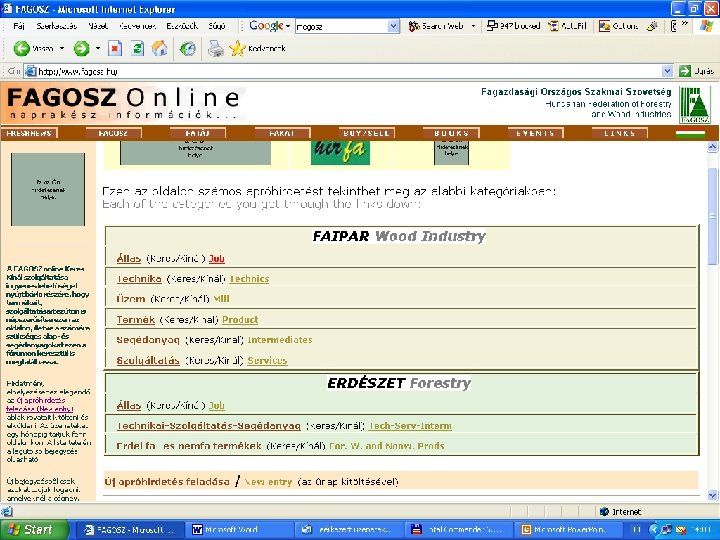Open the Technikai-Szolgáltatás-Segédanyag link

click(208, 426)
